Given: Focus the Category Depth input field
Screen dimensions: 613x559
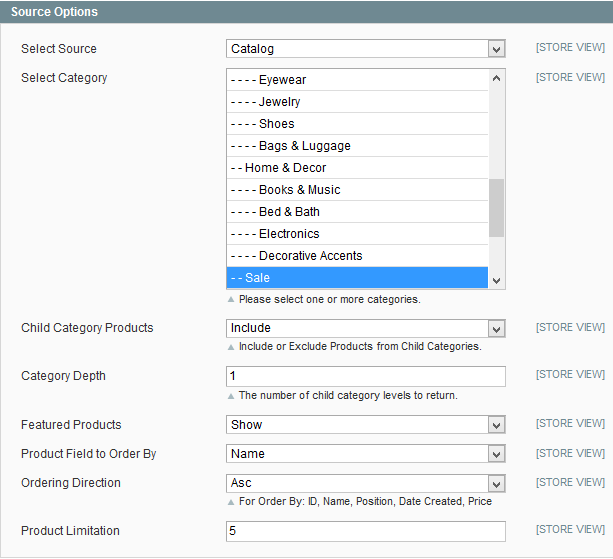Looking at the screenshot, I should [366, 376].
